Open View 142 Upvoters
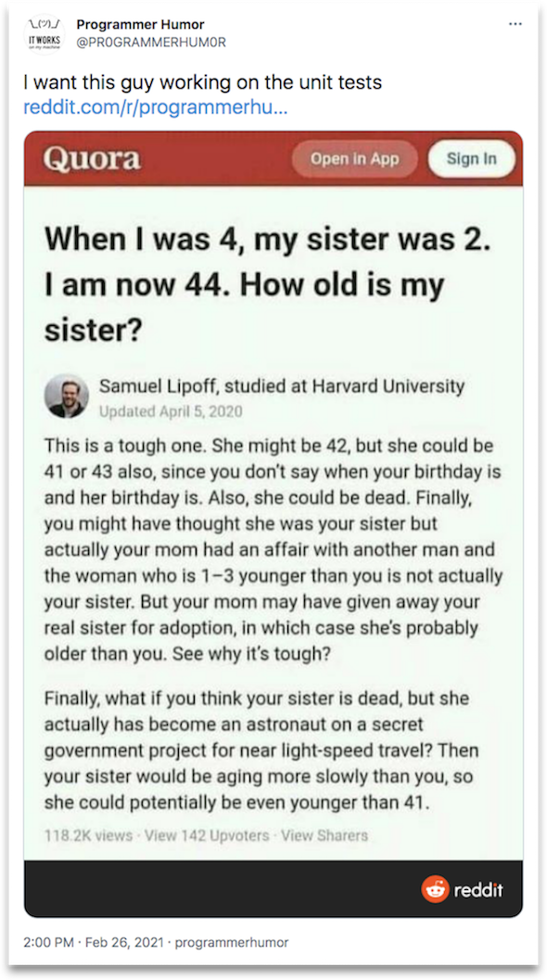Image resolution: width=547 pixels, height=980 pixels. pos(207,836)
